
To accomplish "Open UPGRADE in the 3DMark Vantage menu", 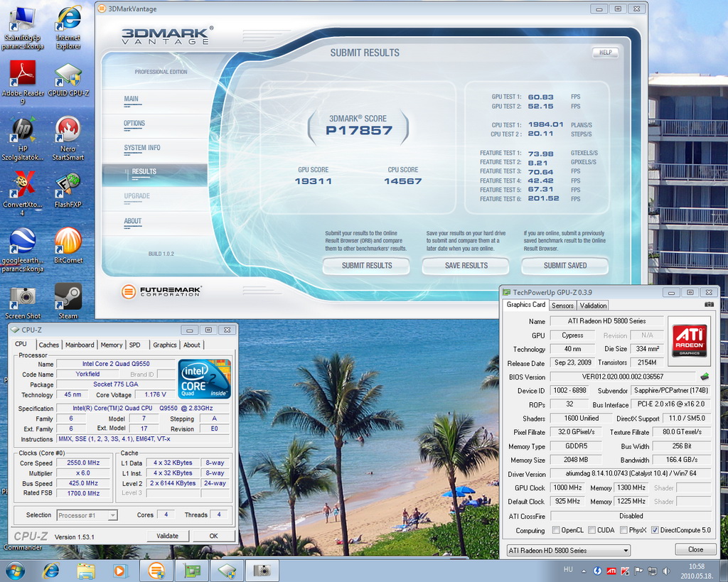I will 137,196.
